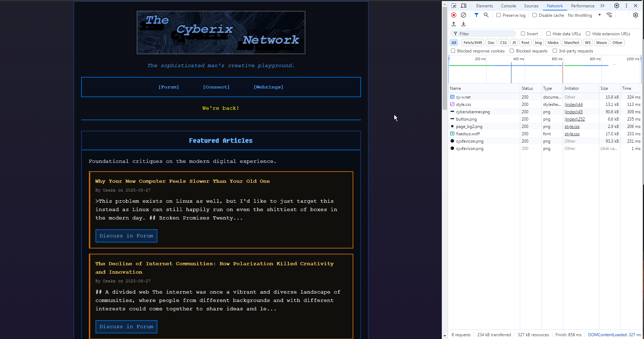Screen dimensions: 644x339
Task: Click the import HAR upload icon
Action: [x=454, y=24]
